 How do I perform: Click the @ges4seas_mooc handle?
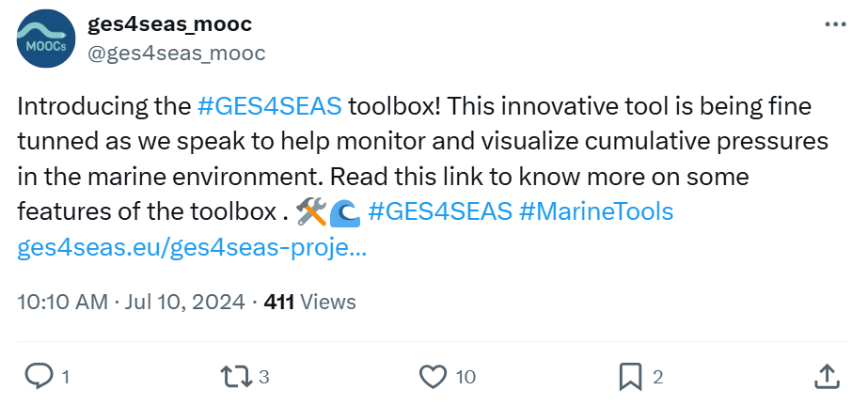click(177, 53)
